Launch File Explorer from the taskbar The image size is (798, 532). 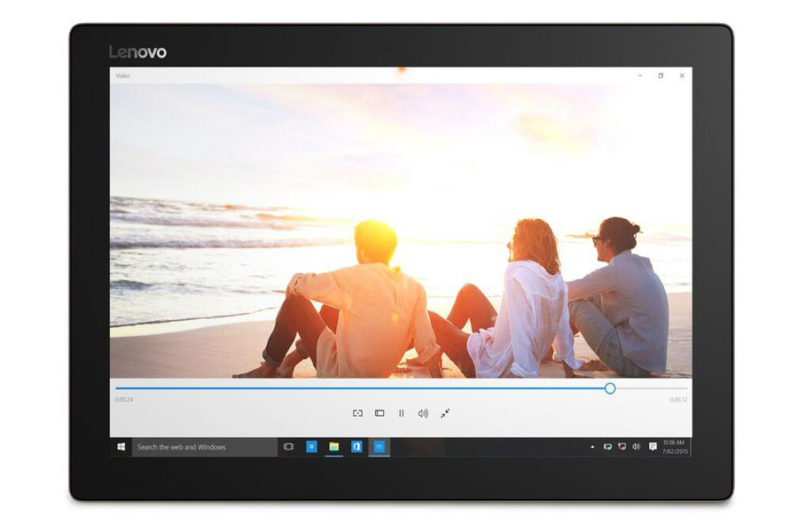pos(334,447)
